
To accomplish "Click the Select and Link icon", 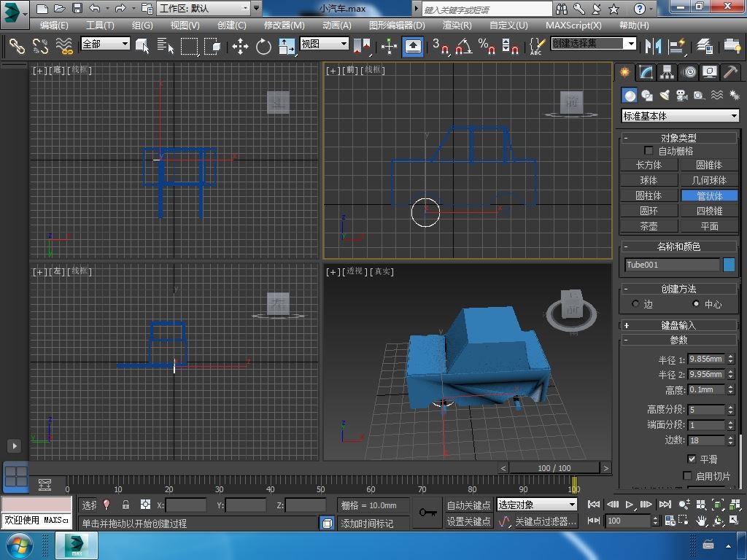I will 17,47.
